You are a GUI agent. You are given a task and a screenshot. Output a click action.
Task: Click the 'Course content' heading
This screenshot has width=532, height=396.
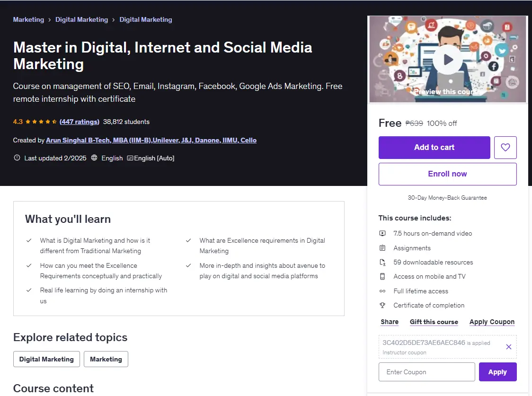[x=53, y=388]
